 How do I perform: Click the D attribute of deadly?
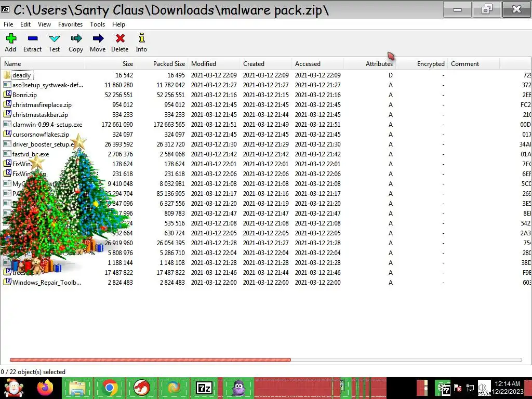(x=391, y=75)
